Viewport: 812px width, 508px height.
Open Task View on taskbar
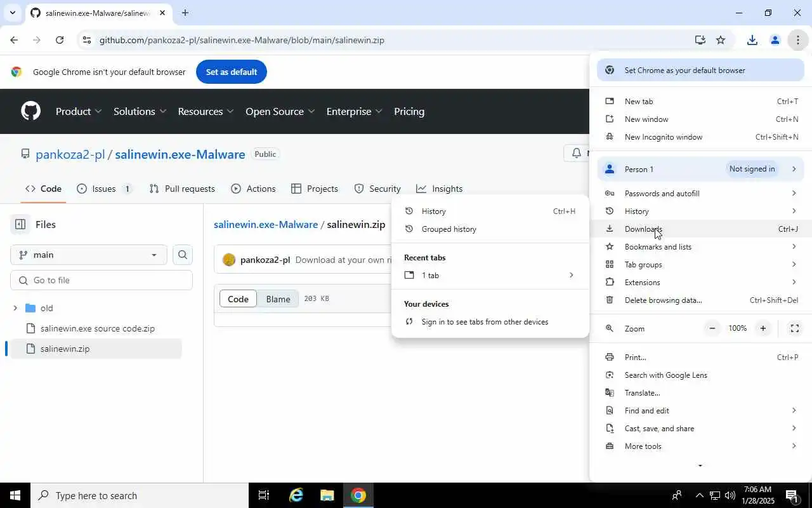(264, 495)
